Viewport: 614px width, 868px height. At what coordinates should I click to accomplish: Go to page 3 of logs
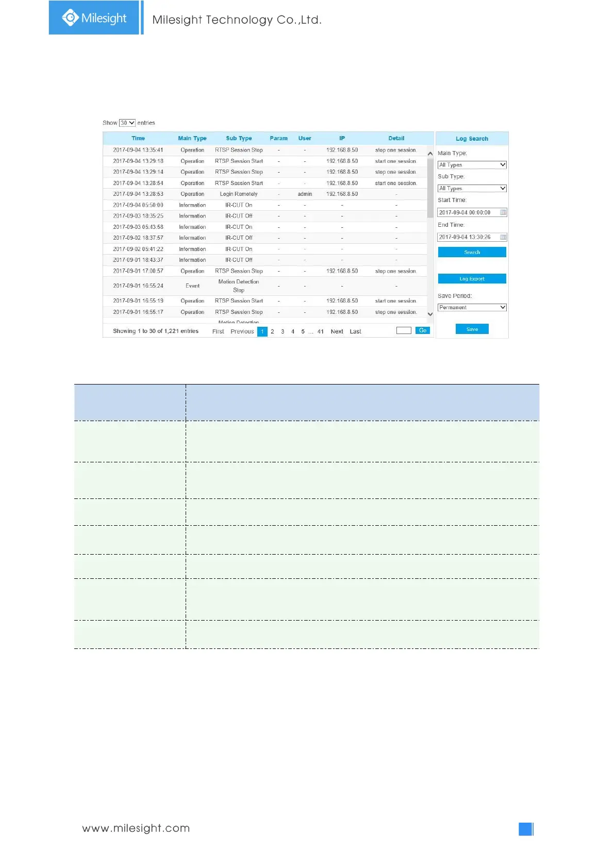283,331
